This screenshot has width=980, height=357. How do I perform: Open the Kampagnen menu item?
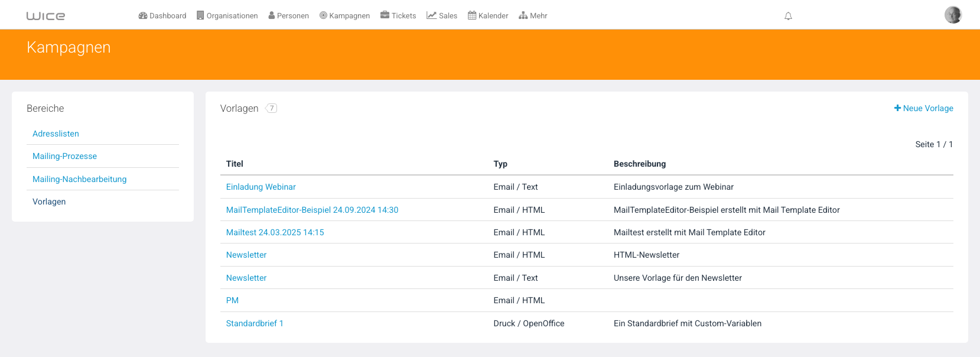point(344,15)
